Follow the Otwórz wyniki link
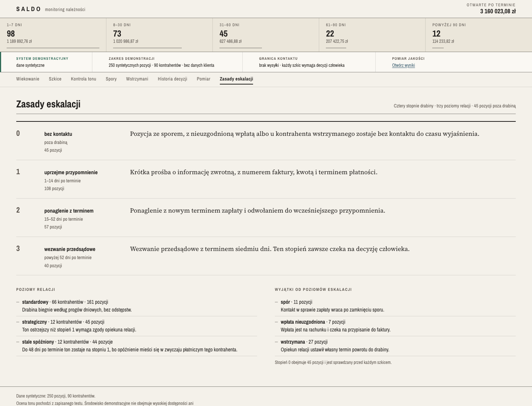Screen dimensions: 532x406 pos(403,65)
